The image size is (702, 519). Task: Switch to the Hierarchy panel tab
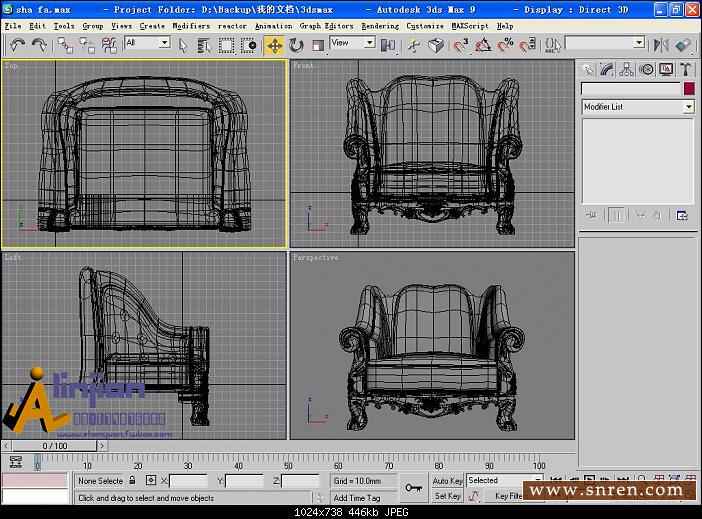[x=627, y=69]
